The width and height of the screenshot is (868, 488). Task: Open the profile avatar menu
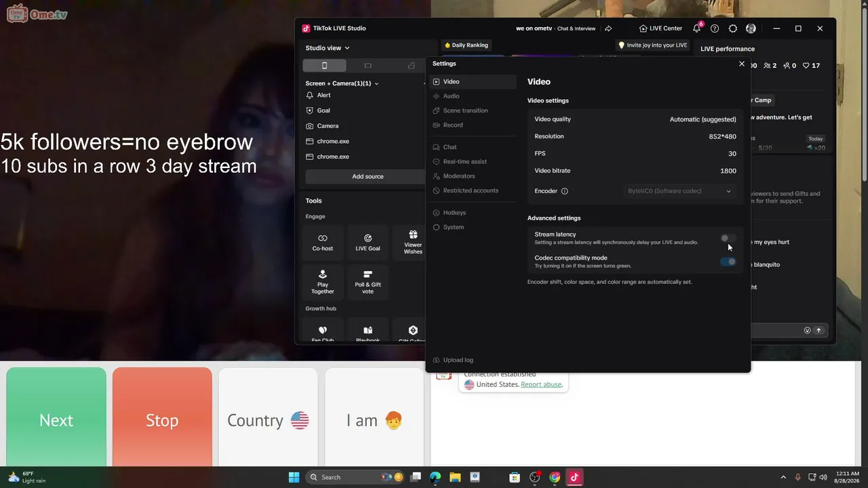(x=751, y=28)
